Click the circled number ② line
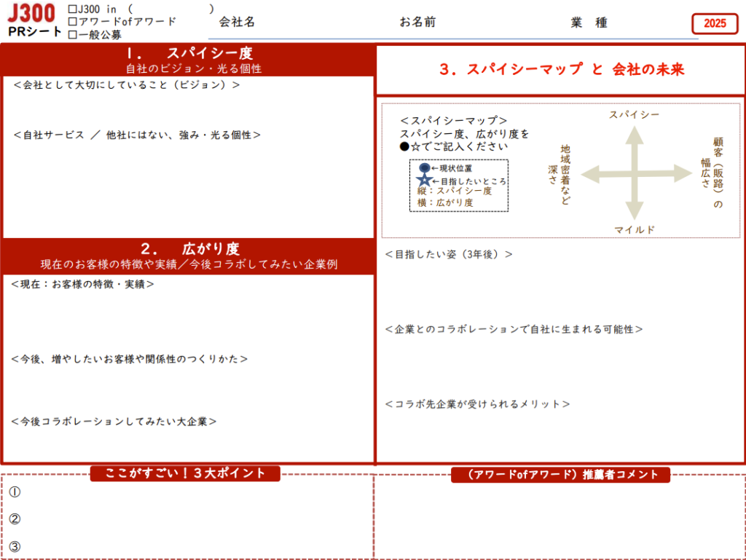 (x=15, y=519)
